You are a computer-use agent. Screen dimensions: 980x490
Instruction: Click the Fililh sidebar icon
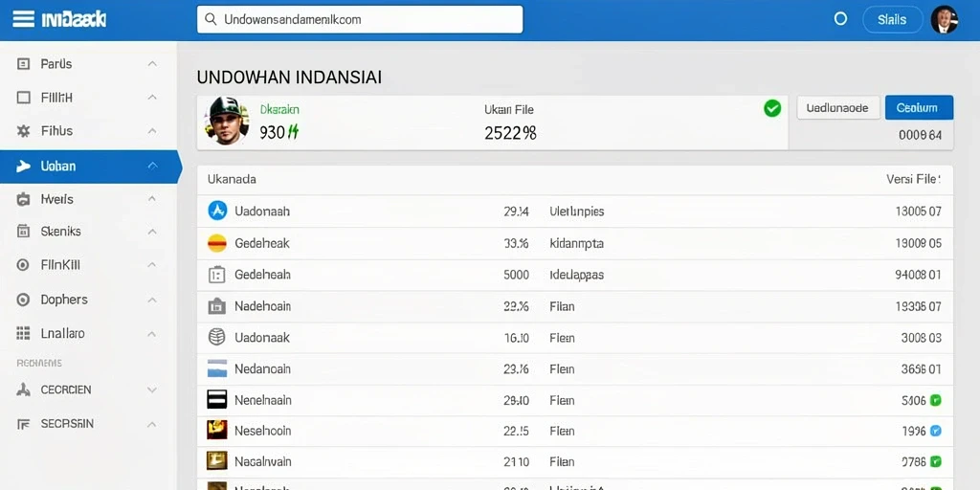(x=23, y=98)
